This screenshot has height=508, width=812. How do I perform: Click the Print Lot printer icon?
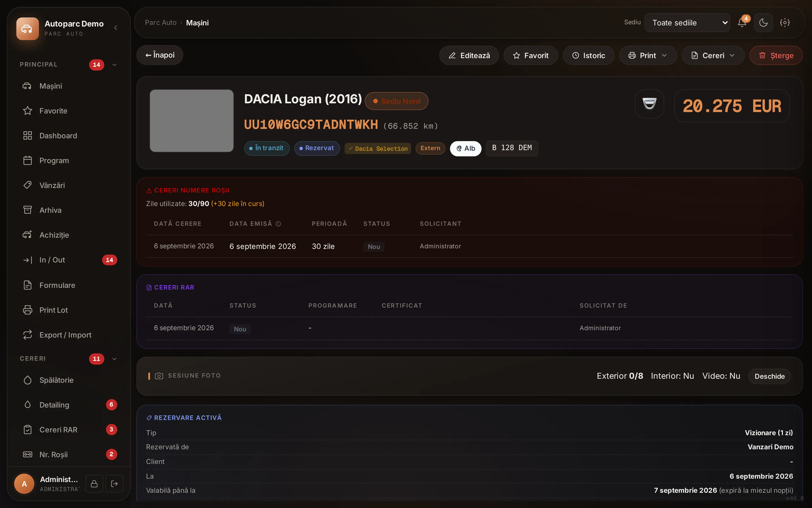28,310
